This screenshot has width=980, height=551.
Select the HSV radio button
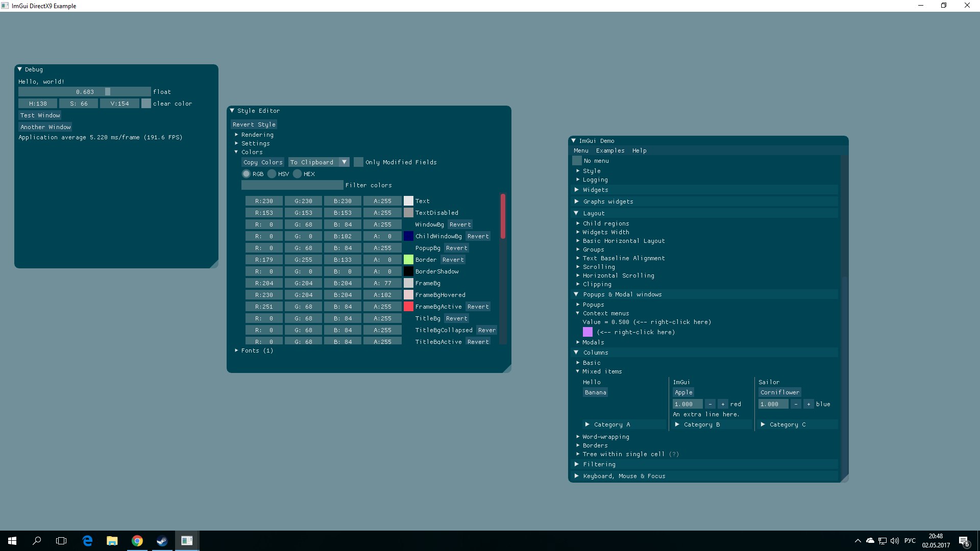point(272,173)
